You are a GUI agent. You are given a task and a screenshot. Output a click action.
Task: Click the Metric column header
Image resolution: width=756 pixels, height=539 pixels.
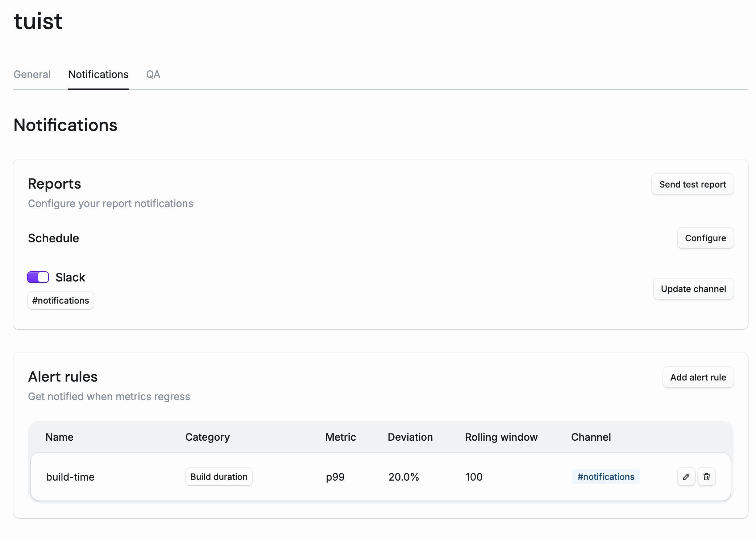[x=340, y=437]
